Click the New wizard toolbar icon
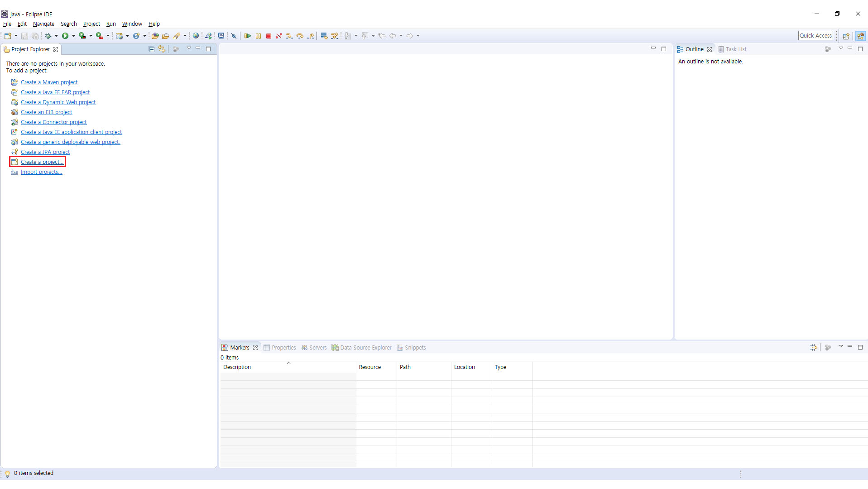 8,36
